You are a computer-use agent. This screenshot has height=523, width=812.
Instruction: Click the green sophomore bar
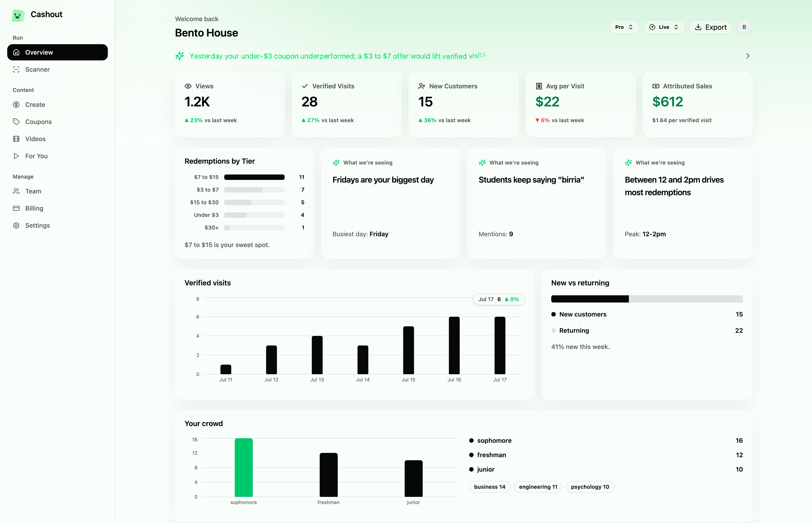244,467
